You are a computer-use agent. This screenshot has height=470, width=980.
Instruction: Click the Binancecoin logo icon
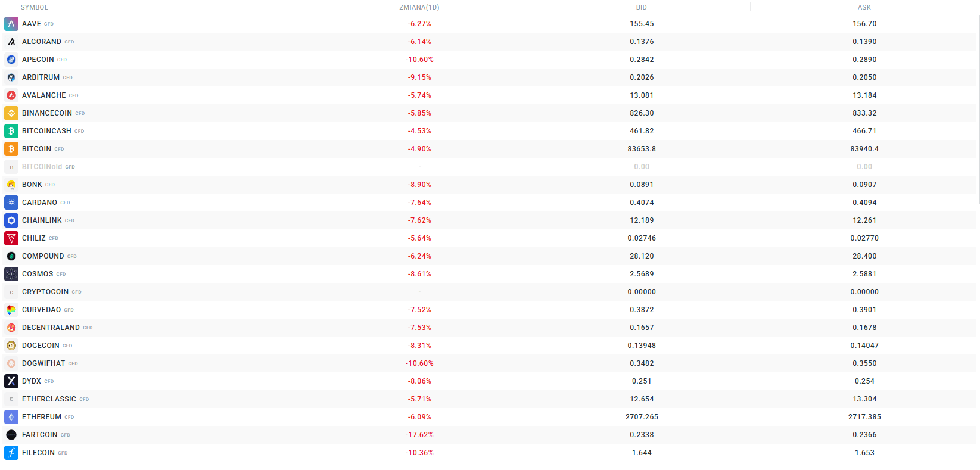pos(11,113)
